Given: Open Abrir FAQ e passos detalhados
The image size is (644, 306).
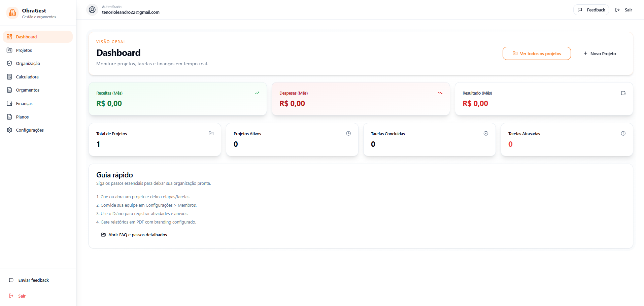Looking at the screenshot, I should pos(134,235).
